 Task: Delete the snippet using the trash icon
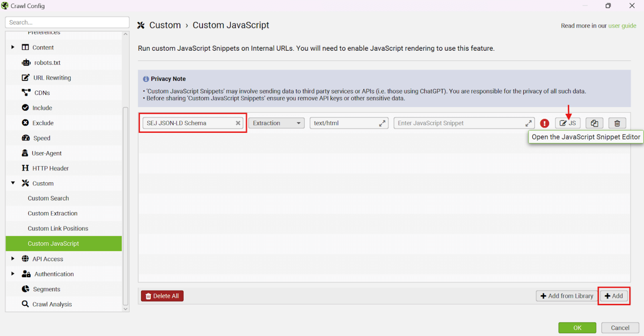pos(617,123)
